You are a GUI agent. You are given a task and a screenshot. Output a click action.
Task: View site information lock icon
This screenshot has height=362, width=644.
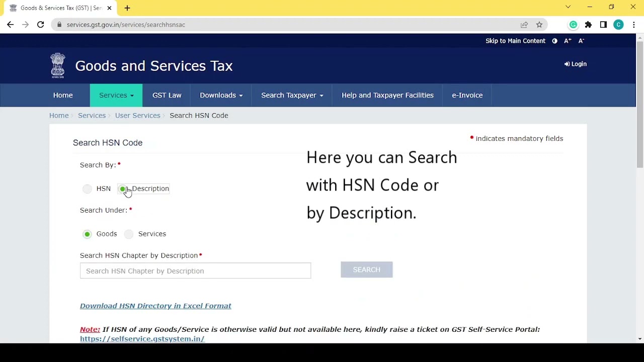[59, 25]
